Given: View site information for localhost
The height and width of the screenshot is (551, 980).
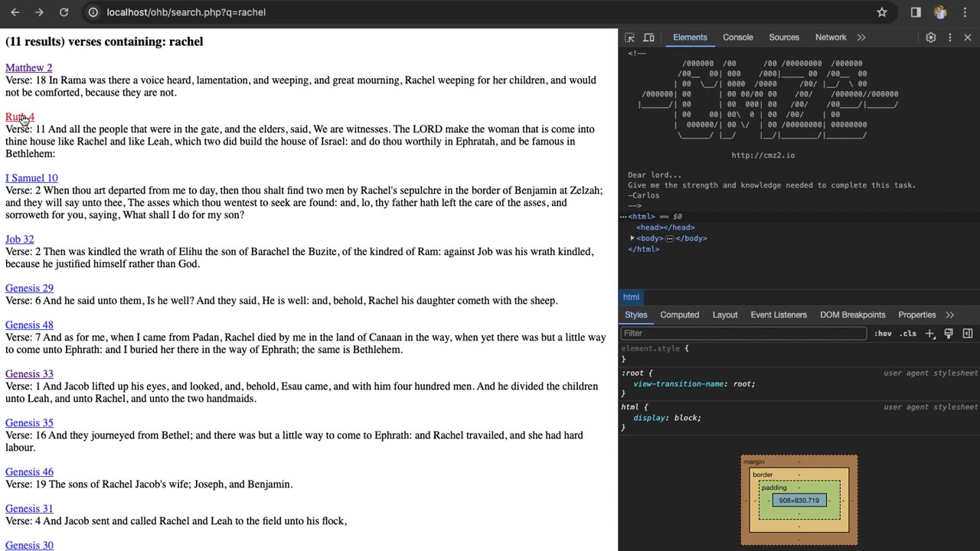Looking at the screenshot, I should 93,12.
